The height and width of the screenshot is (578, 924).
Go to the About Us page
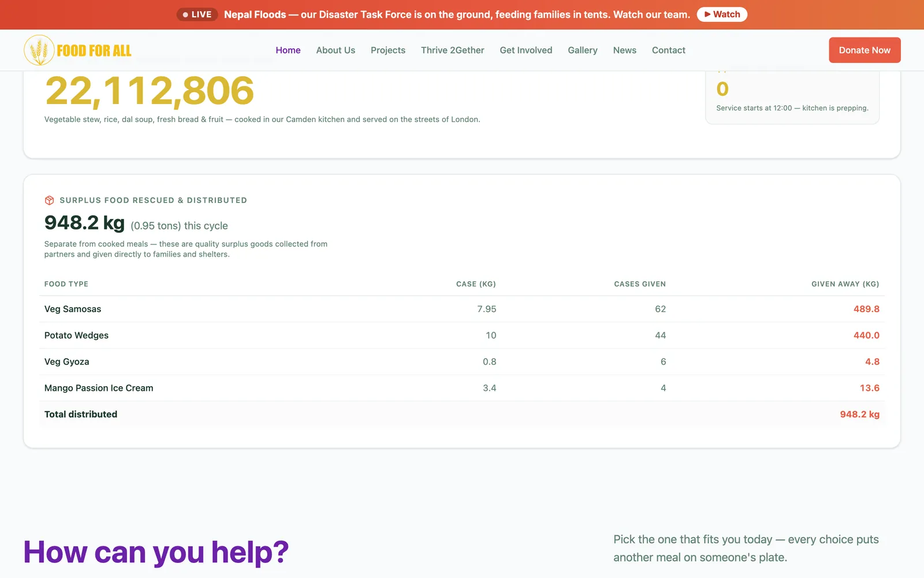pyautogui.click(x=336, y=50)
